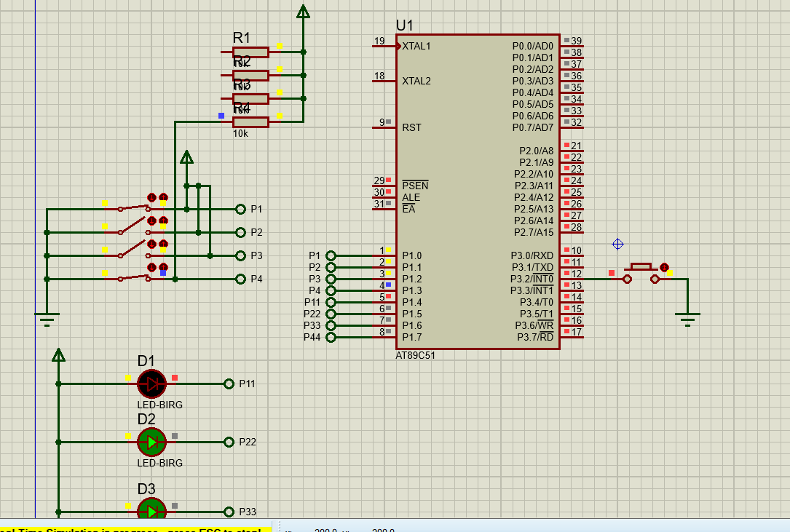790x532 pixels.
Task: Click the P0.7/AD7 pin label
Action: [x=532, y=128]
